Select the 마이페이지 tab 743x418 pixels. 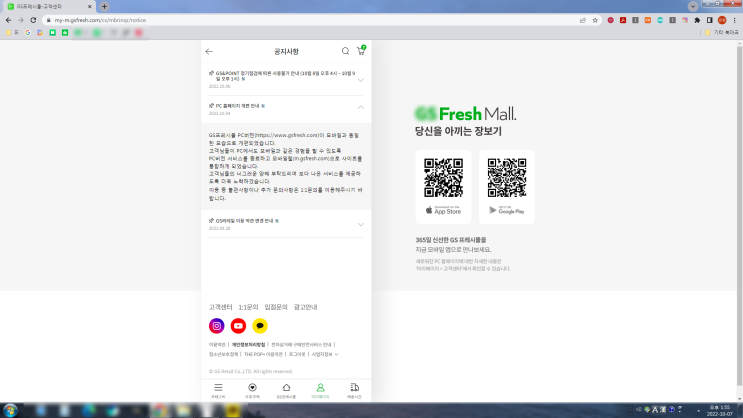pos(320,391)
